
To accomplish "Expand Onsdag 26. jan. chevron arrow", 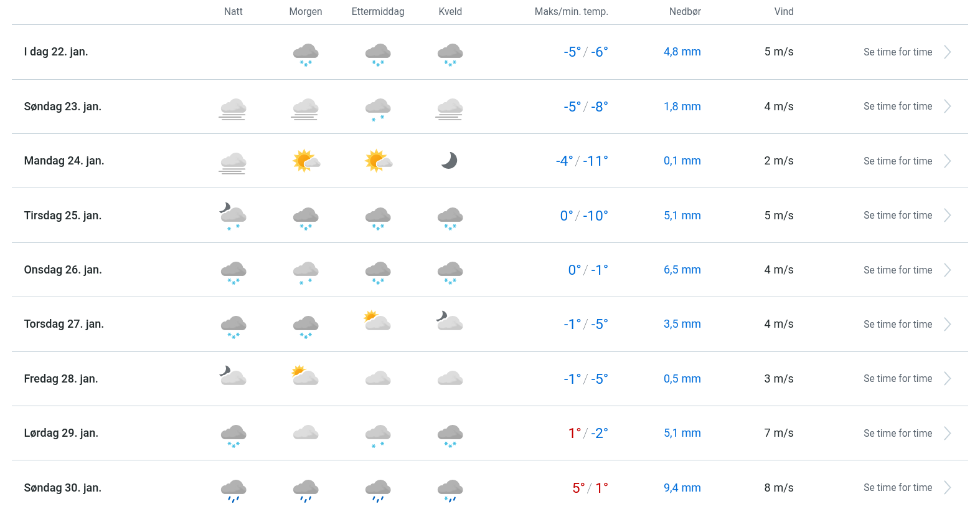I will [947, 270].
